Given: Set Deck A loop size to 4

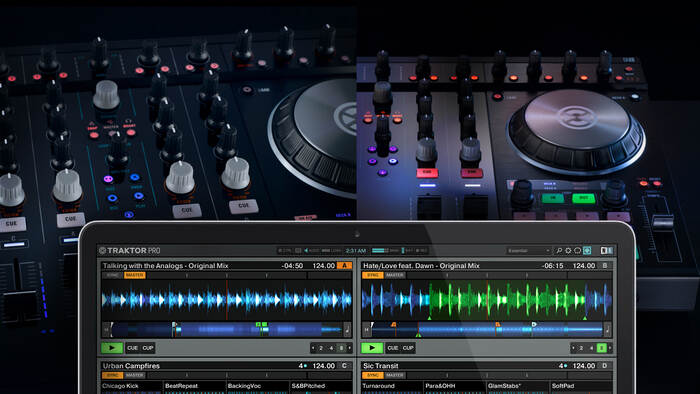Looking at the screenshot, I should tap(331, 348).
